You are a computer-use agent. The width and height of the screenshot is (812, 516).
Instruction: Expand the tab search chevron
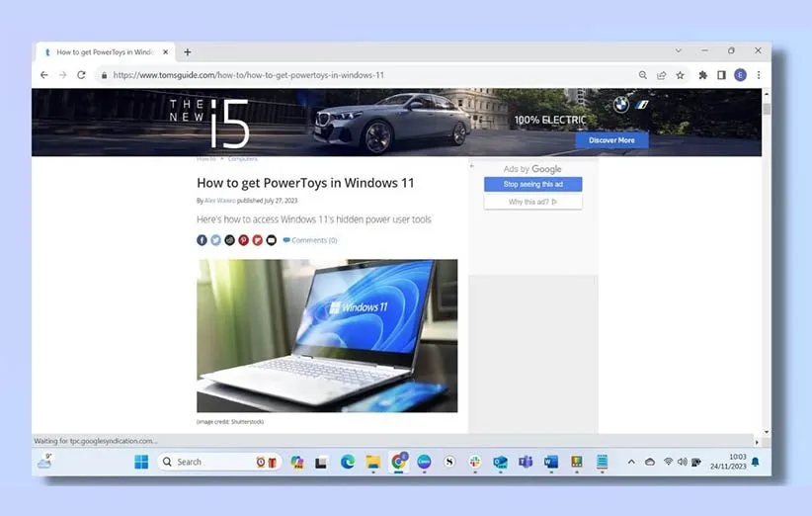coord(679,50)
